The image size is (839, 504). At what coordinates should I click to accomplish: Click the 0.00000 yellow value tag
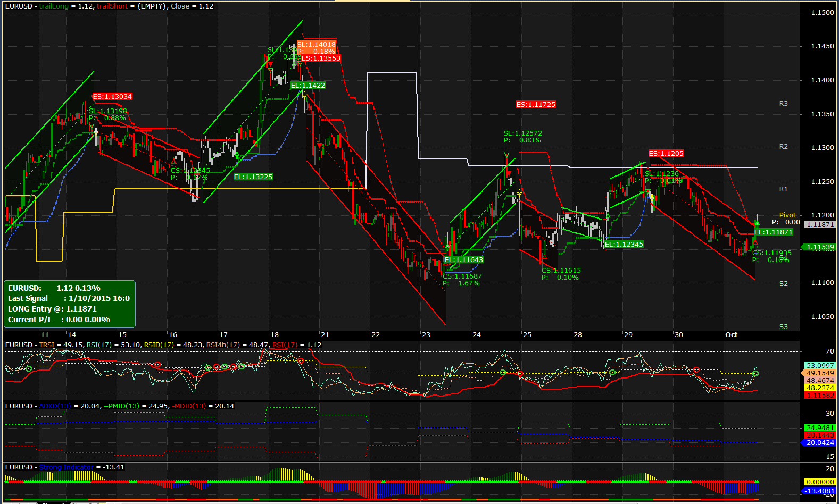820,482
